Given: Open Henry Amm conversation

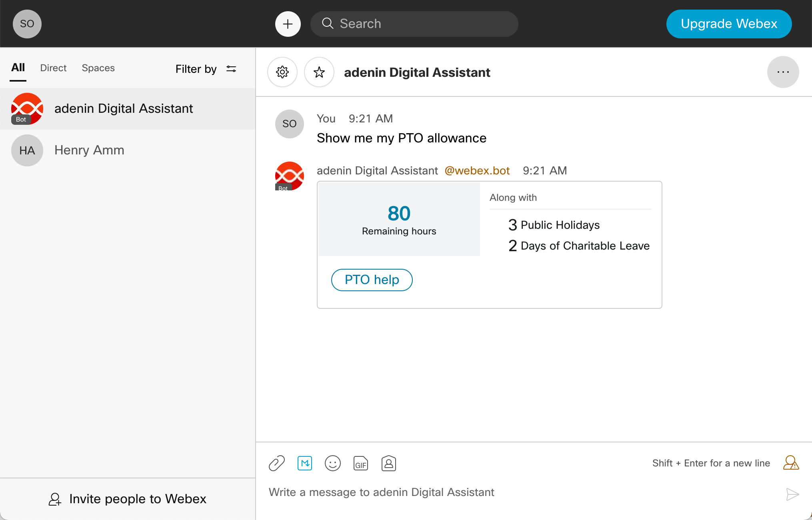Looking at the screenshot, I should pyautogui.click(x=128, y=150).
